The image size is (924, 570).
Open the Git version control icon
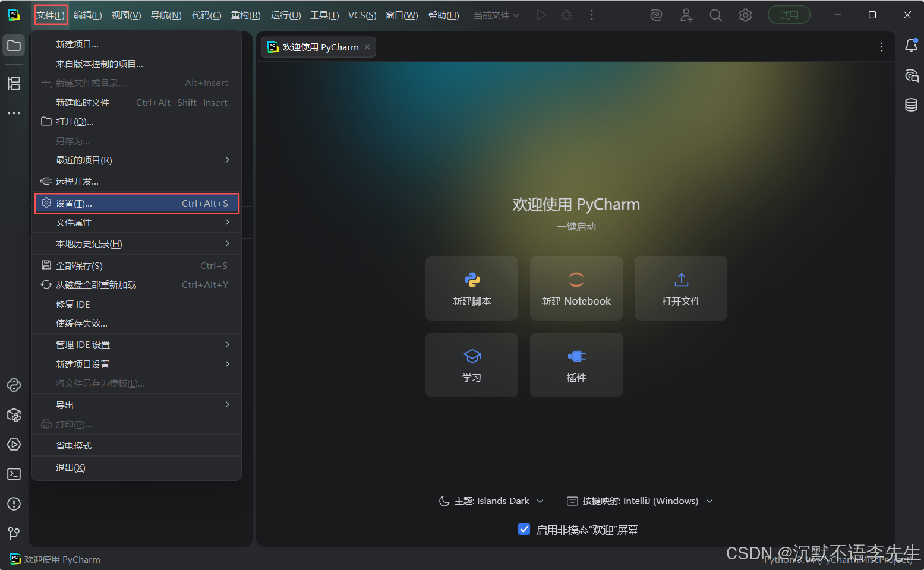click(x=14, y=533)
